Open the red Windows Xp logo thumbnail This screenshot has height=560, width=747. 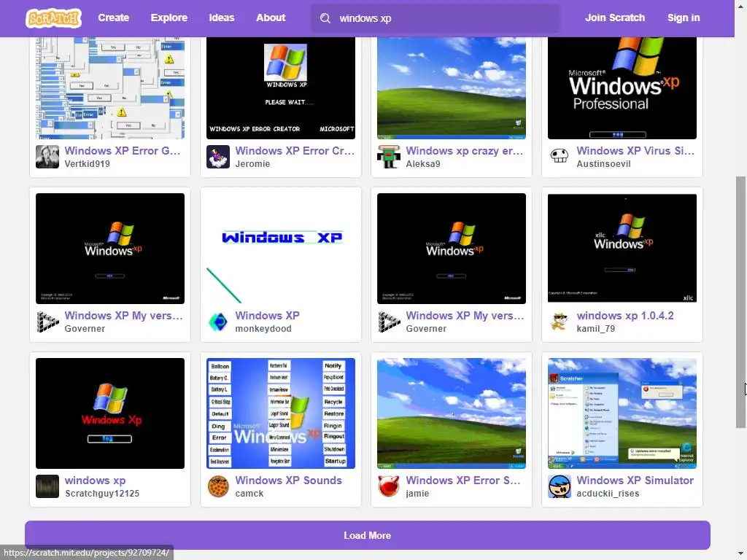110,413
